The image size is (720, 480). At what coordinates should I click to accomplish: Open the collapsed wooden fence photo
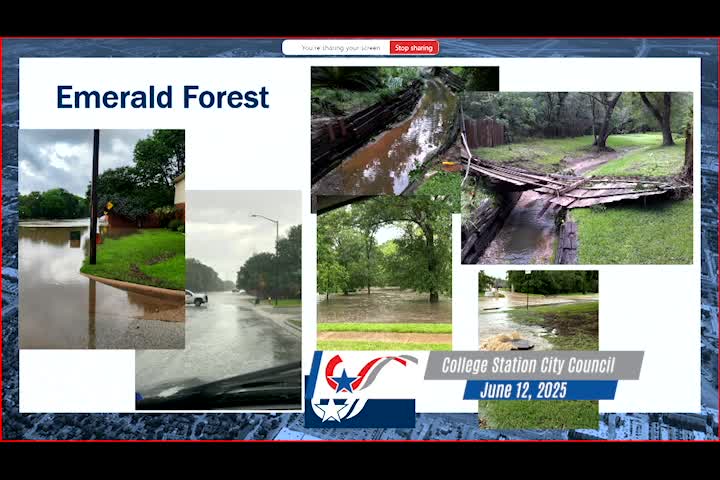577,178
